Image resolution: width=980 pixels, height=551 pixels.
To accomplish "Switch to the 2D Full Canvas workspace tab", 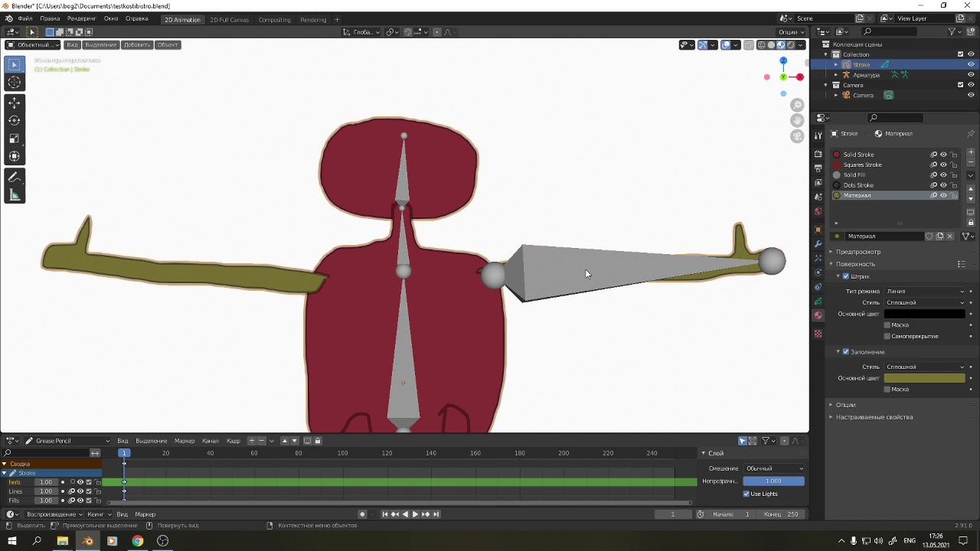I will point(229,20).
